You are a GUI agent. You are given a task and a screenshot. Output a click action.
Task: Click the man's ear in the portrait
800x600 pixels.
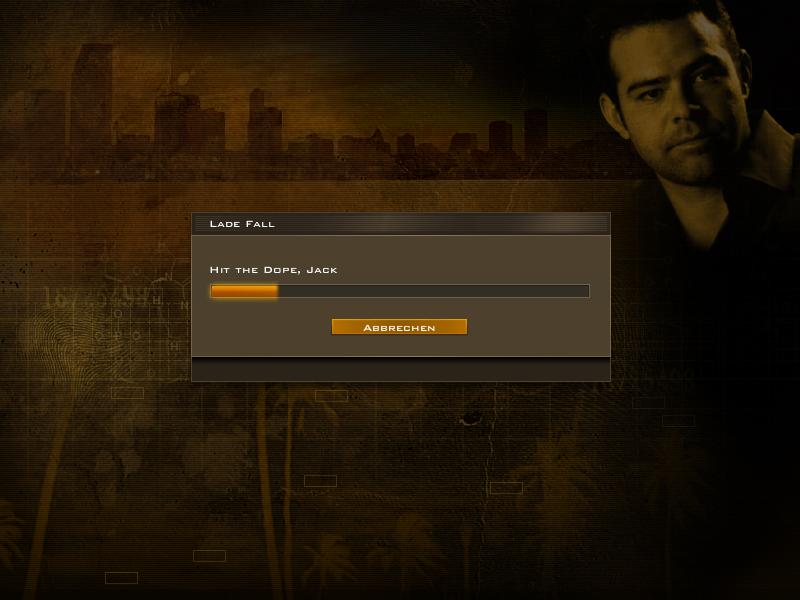point(613,115)
